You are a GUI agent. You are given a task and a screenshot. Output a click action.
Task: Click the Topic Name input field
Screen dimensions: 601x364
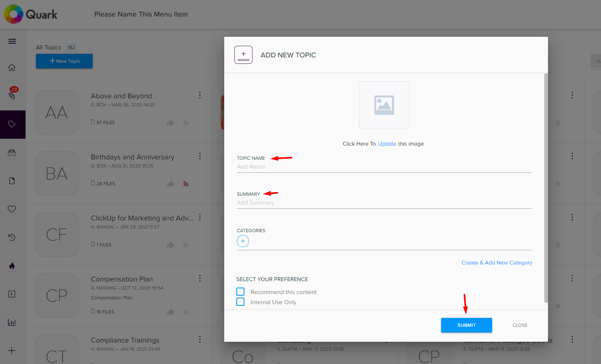[x=384, y=167]
